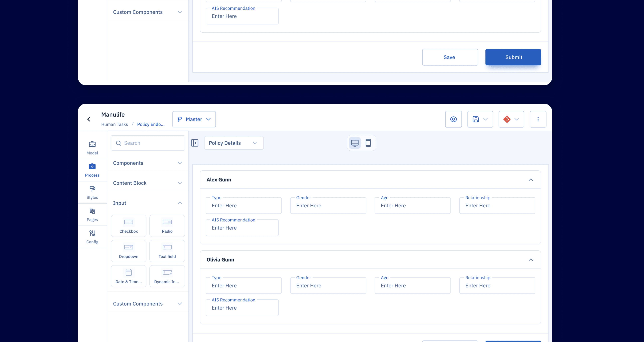Image resolution: width=644 pixels, height=342 pixels.
Task: Click the Human Tasks breadcrumb link
Action: point(114,124)
